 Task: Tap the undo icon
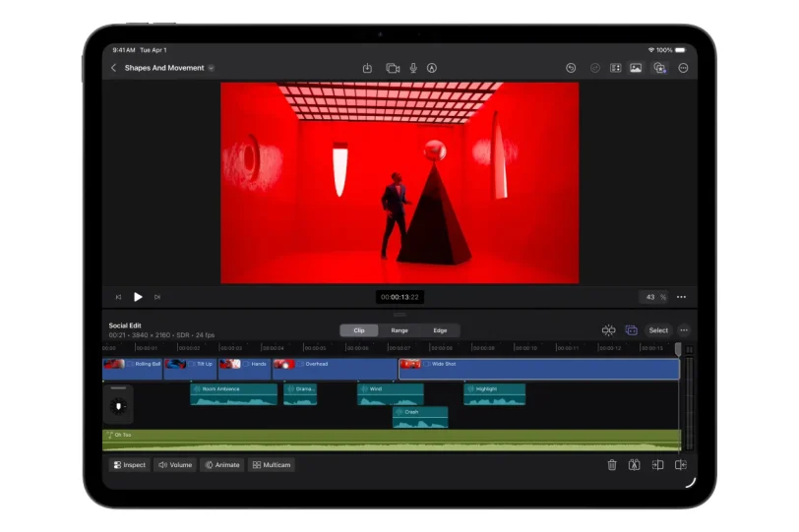571,68
